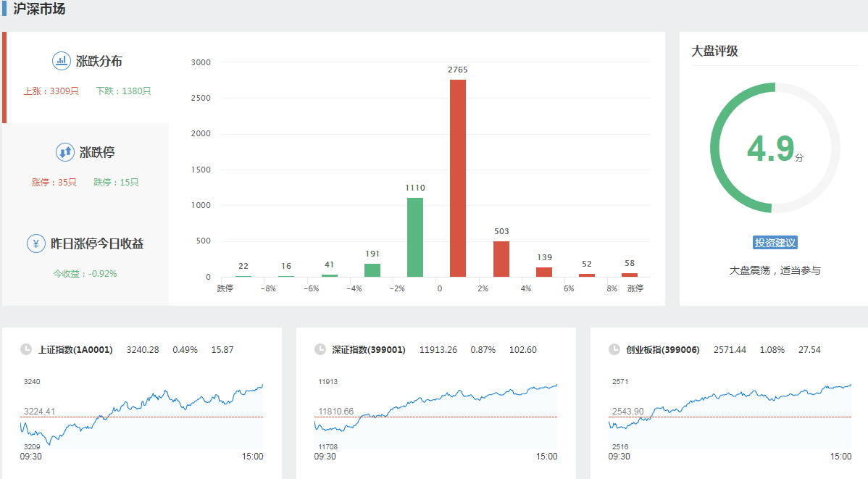Image resolution: width=868 pixels, height=479 pixels.
Task: Click the green bar labeled 1110
Action: 415,238
